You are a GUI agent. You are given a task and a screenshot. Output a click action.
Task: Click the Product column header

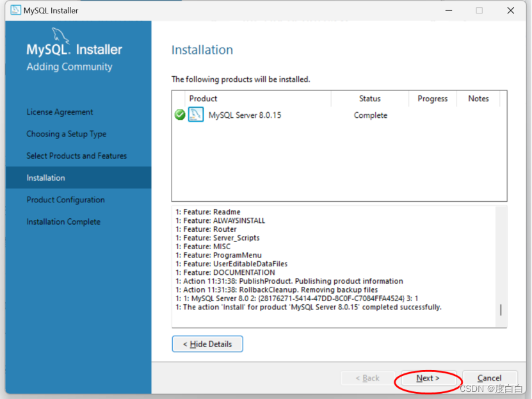pos(258,99)
